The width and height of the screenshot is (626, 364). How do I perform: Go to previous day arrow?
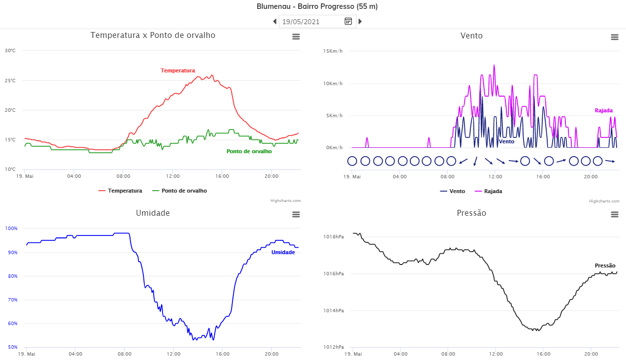tap(275, 21)
